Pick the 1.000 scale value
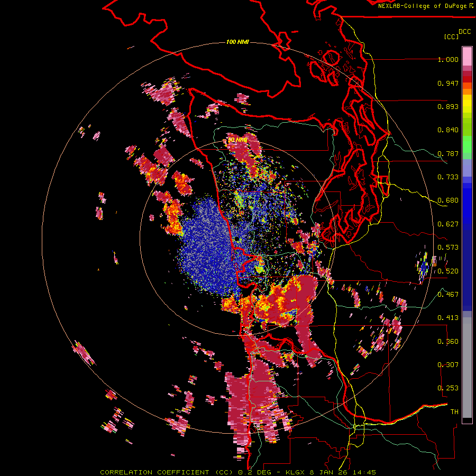This screenshot has height=476, width=476. (x=448, y=59)
